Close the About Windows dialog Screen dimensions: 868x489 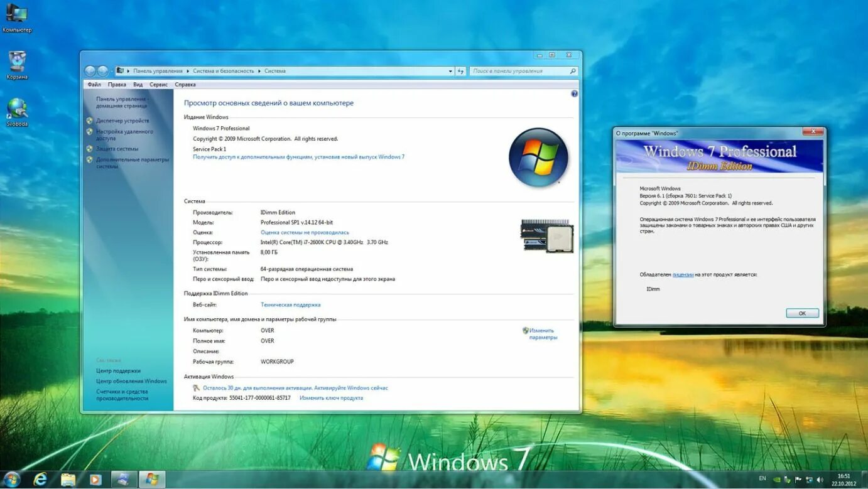pyautogui.click(x=813, y=131)
